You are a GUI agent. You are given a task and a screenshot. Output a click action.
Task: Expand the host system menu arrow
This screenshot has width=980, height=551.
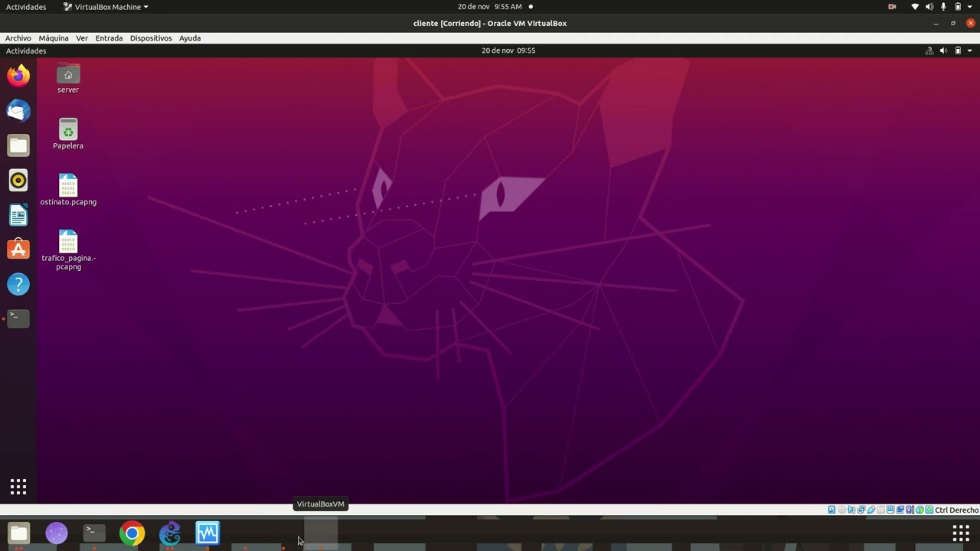click(970, 7)
